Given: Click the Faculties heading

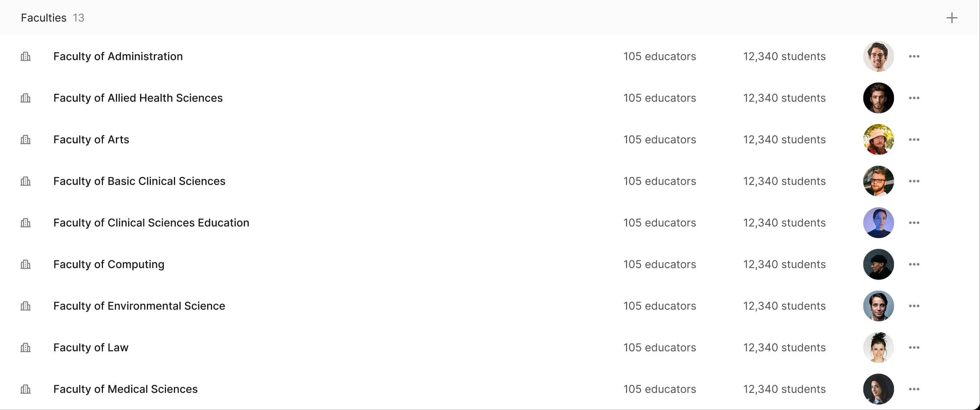Looking at the screenshot, I should pos(43,18).
